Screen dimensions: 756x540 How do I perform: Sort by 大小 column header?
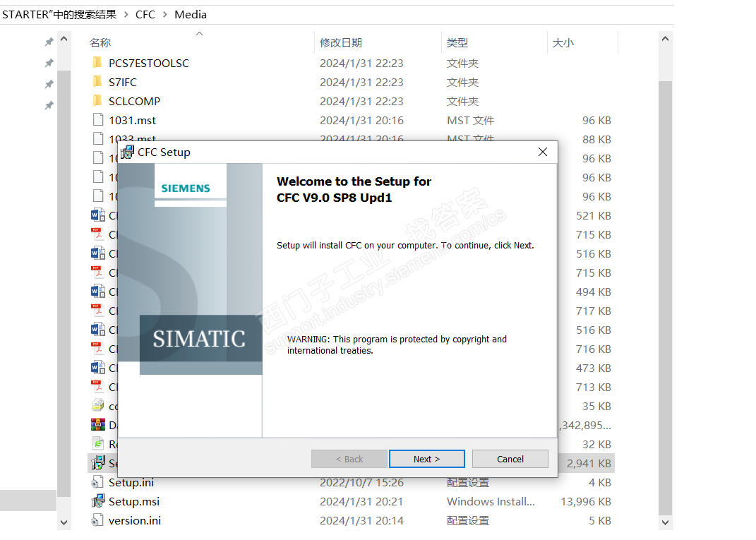click(x=563, y=42)
